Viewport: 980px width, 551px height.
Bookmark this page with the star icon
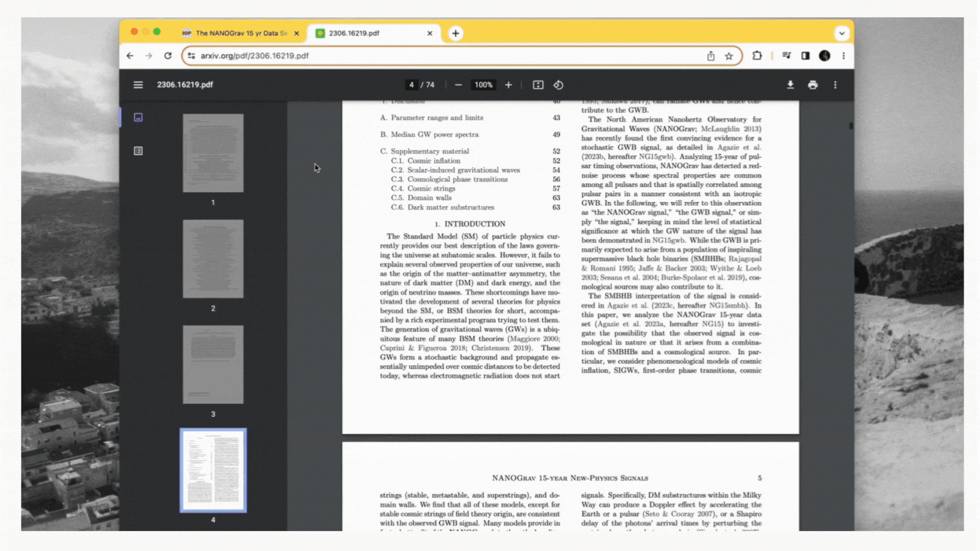[x=729, y=56]
